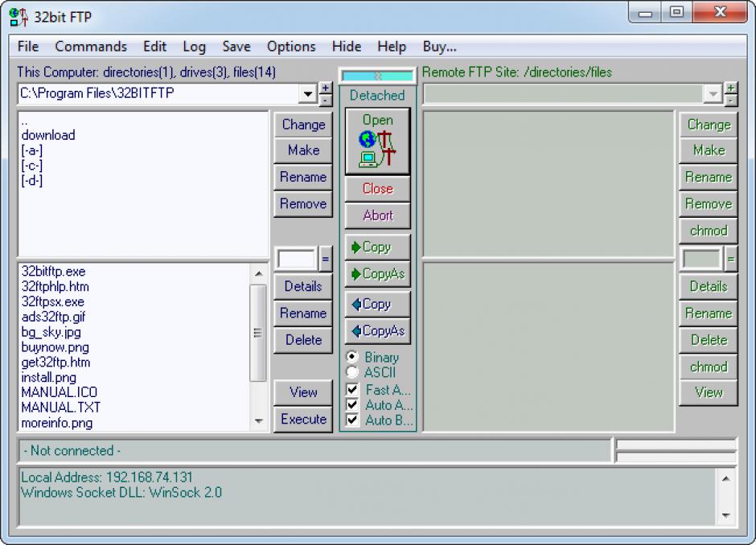Click the remote panel plus button

pyautogui.click(x=731, y=88)
